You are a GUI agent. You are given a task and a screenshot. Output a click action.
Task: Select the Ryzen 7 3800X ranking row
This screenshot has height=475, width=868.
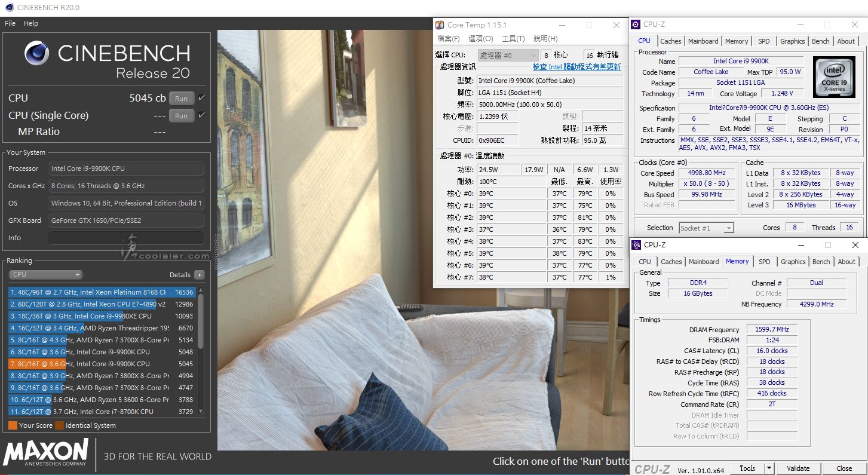tap(102, 376)
